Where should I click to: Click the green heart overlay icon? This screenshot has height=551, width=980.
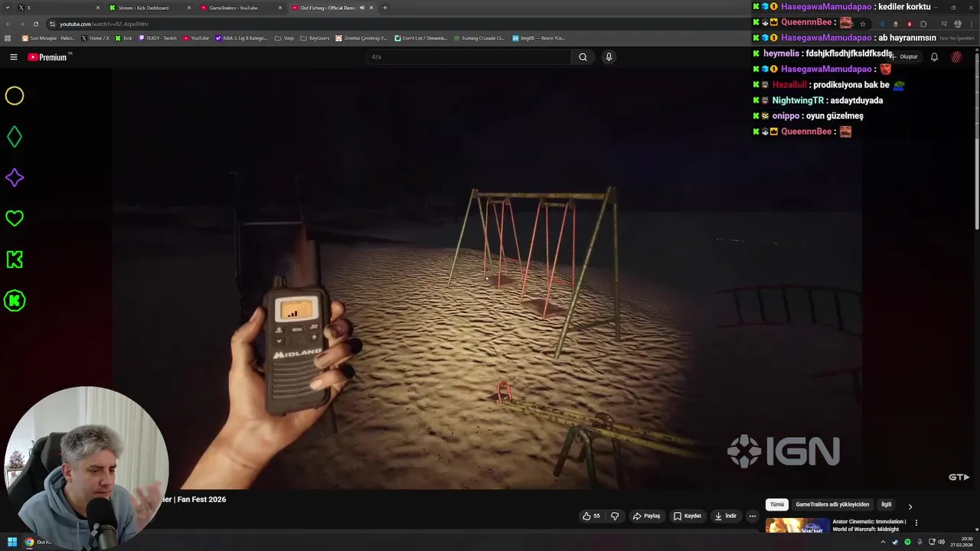click(x=15, y=218)
